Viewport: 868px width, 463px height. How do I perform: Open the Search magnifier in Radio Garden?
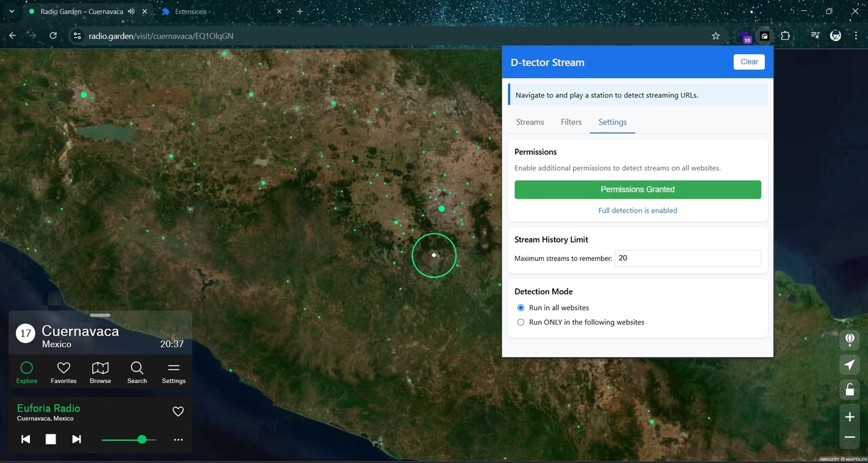pos(137,371)
